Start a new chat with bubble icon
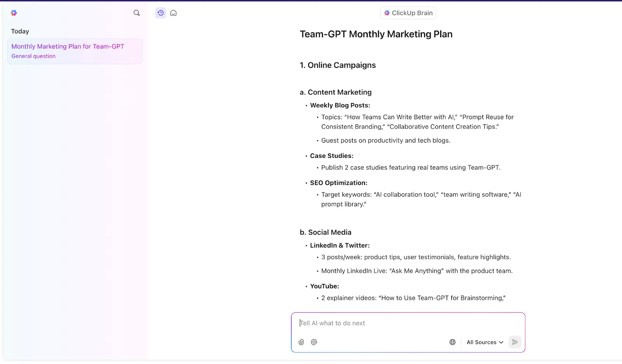Viewport: 622px width, 364px height. point(173,13)
